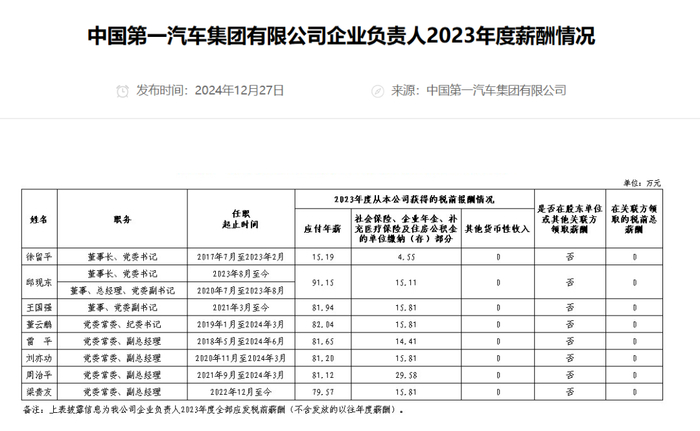The width and height of the screenshot is (700, 431).
Task: Click the salary value 79.57
Action: click(323, 393)
